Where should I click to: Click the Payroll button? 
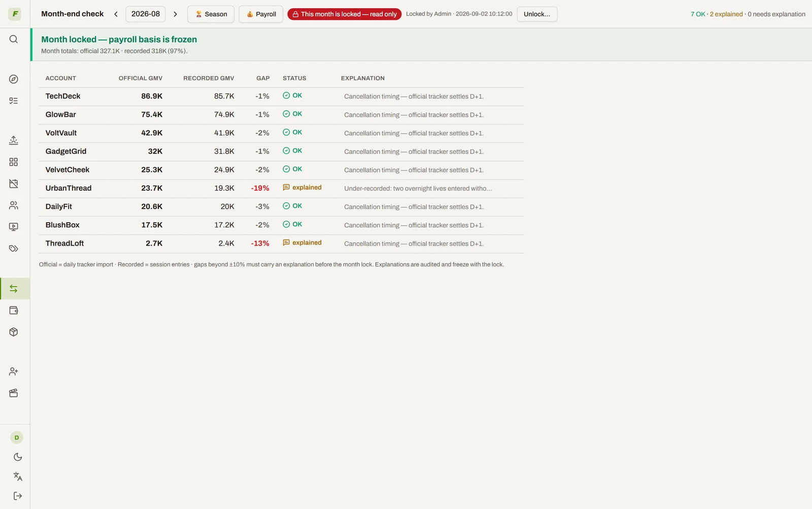[261, 14]
